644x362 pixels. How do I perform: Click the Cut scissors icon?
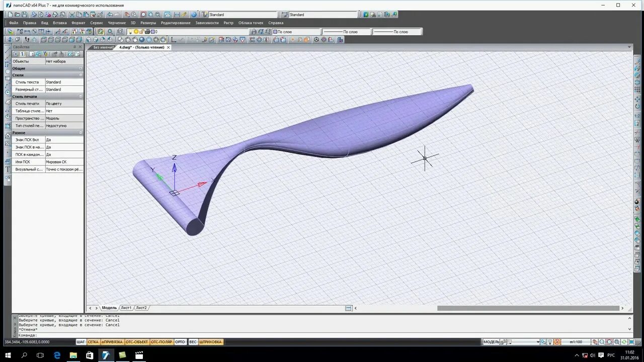pos(72,15)
